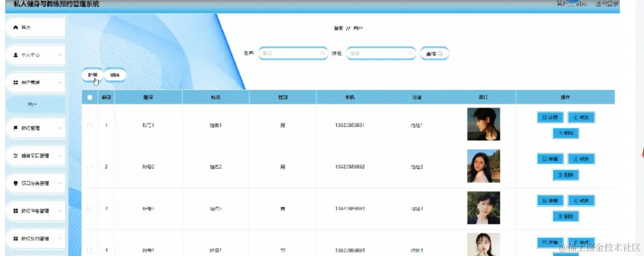Open 详情 for row 2 (账号2)
This screenshot has width=644, height=256.
(550, 159)
